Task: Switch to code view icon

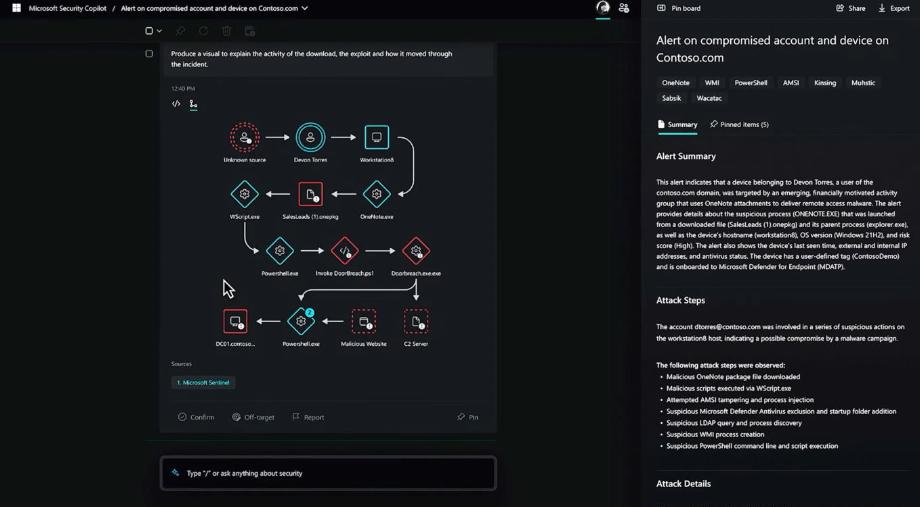Action: point(176,104)
